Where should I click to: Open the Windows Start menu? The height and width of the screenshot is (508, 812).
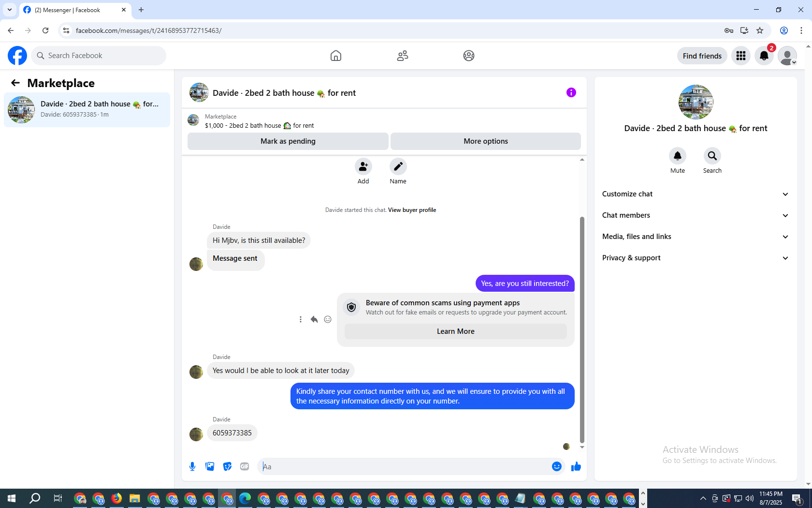click(12, 498)
